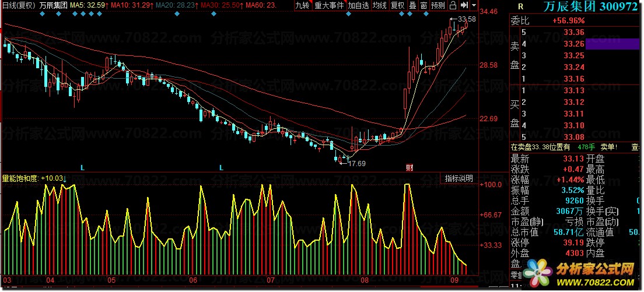The height and width of the screenshot is (292, 644).
Task: Click the 市盈(静) value 亏损
Action: click(575, 222)
